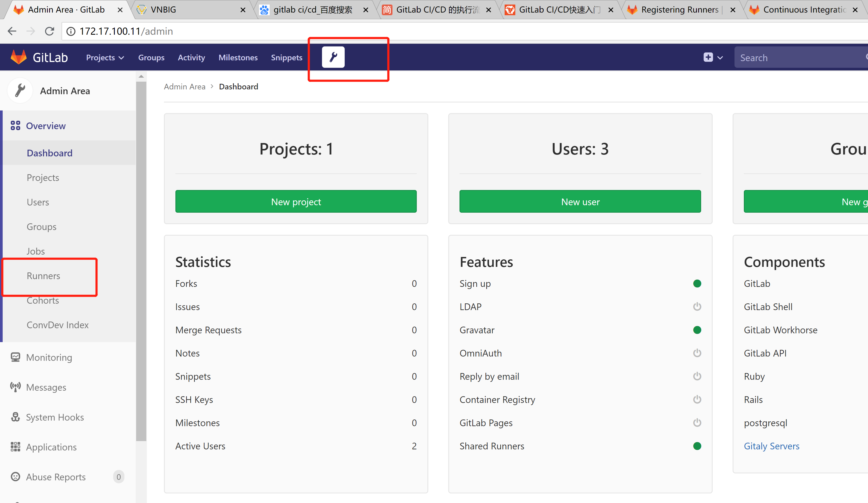The image size is (868, 503).
Task: Click the Active Users row
Action: click(296, 446)
